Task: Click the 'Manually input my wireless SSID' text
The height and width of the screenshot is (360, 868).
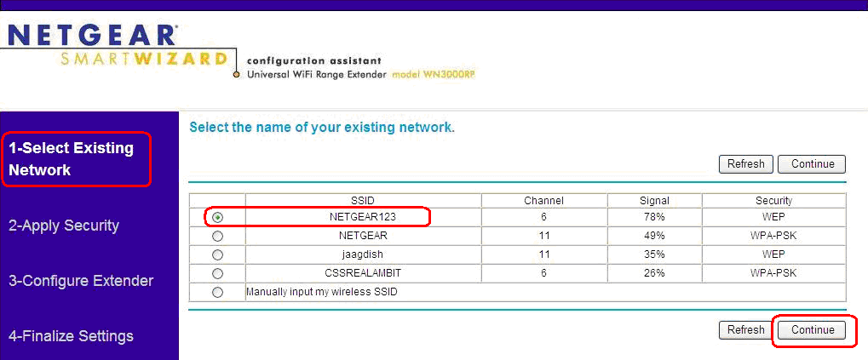Action: coord(322,293)
